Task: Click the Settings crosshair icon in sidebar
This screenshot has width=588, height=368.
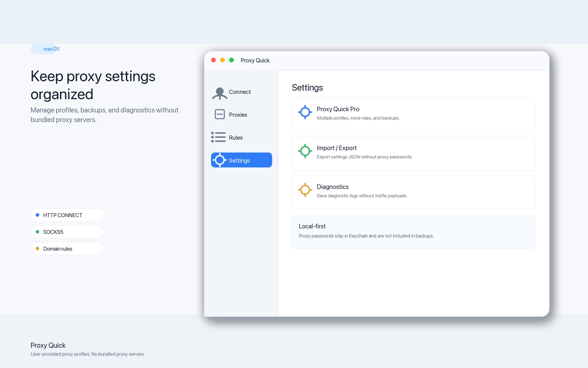Action: point(220,160)
